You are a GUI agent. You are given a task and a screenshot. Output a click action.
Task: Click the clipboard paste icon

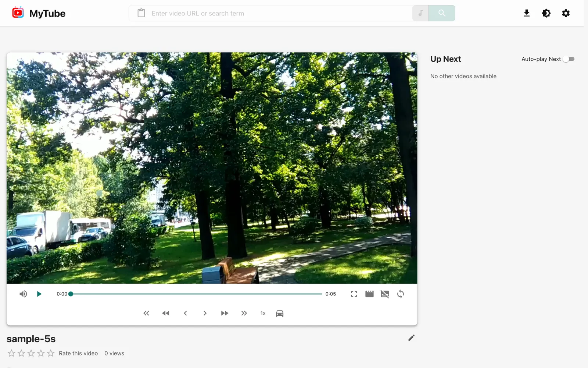click(141, 13)
